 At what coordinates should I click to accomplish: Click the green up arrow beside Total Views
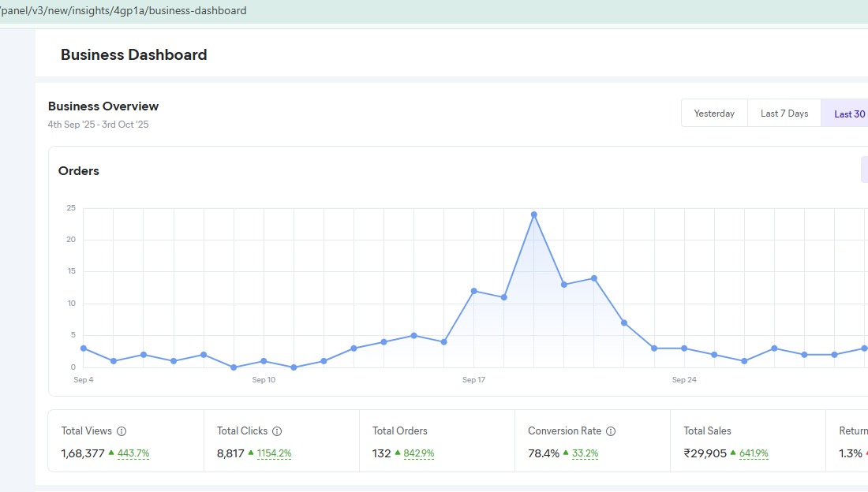click(x=111, y=453)
